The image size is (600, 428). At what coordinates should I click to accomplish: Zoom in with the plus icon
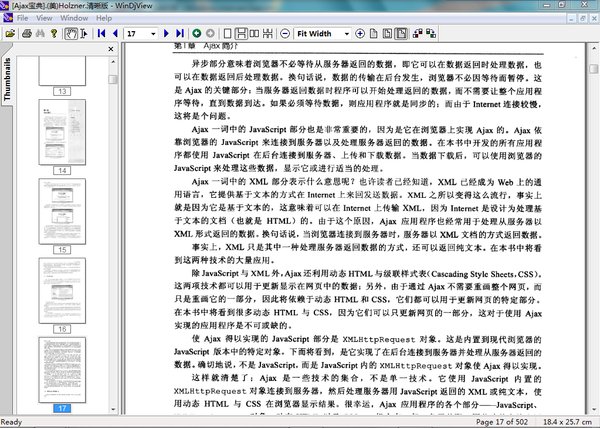(x=360, y=34)
